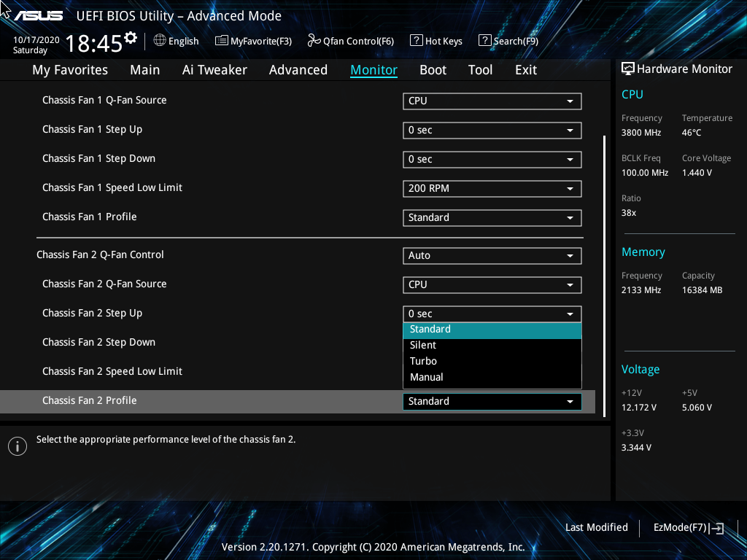Click the EzMode exit arrow icon

tap(716, 528)
